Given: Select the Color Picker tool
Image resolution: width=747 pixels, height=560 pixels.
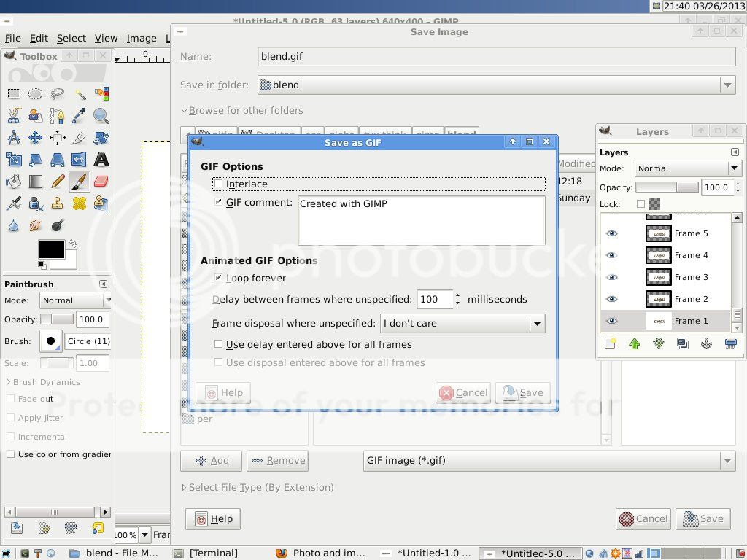Looking at the screenshot, I should (79, 116).
